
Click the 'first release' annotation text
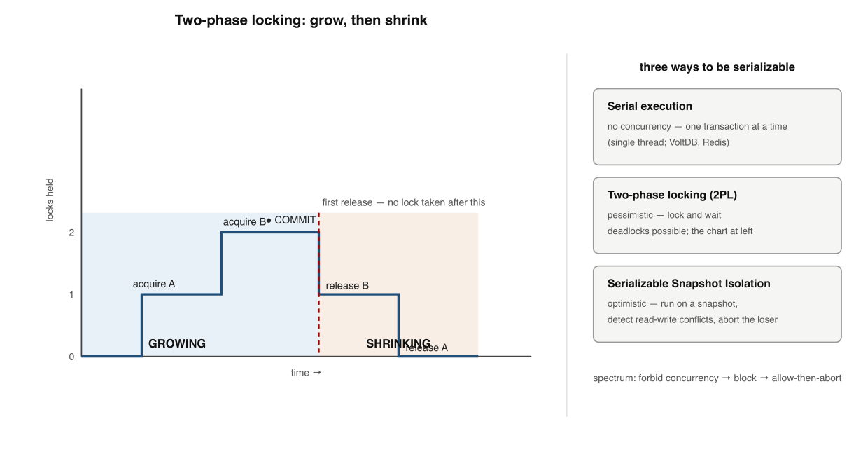pyautogui.click(x=404, y=202)
